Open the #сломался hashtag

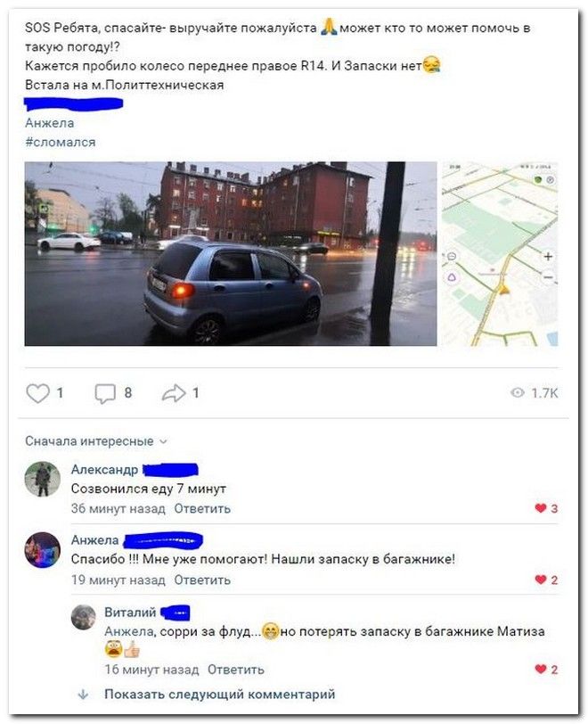[x=61, y=143]
